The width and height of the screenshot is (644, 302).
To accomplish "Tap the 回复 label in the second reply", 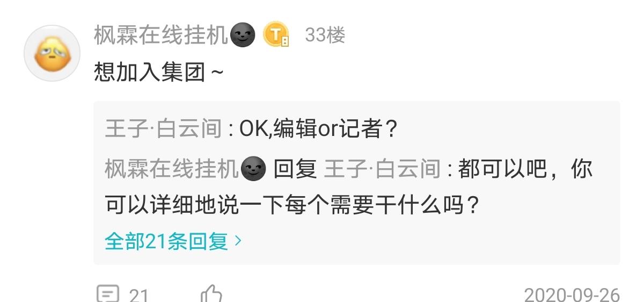I will click(x=295, y=170).
